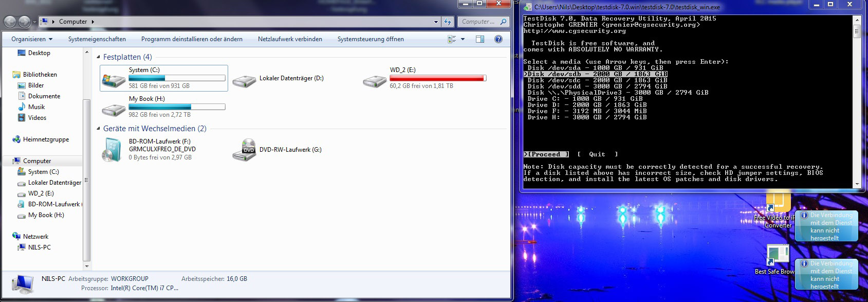This screenshot has width=868, height=302.
Task: Expand breadcrumb arrow after Computer
Action: 93,22
